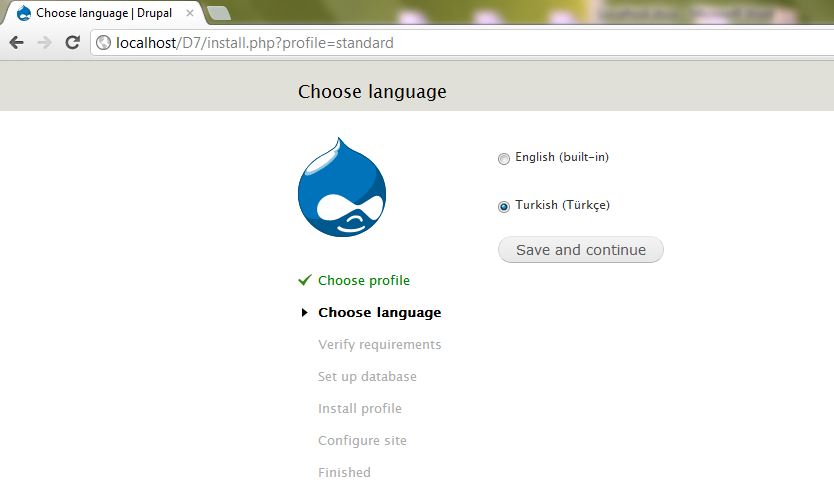Click the arrow marker beside Choose language
Viewport: 834px width, 500px height.
pos(304,312)
